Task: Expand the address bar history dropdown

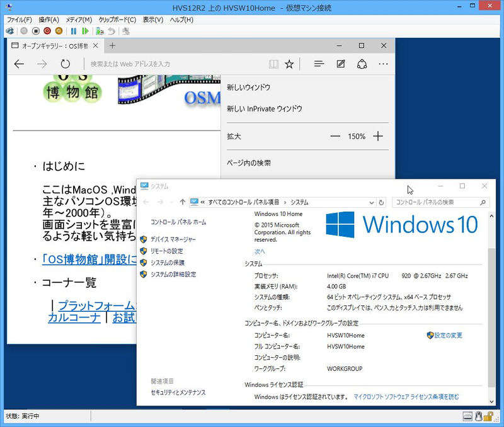Action: click(371, 202)
